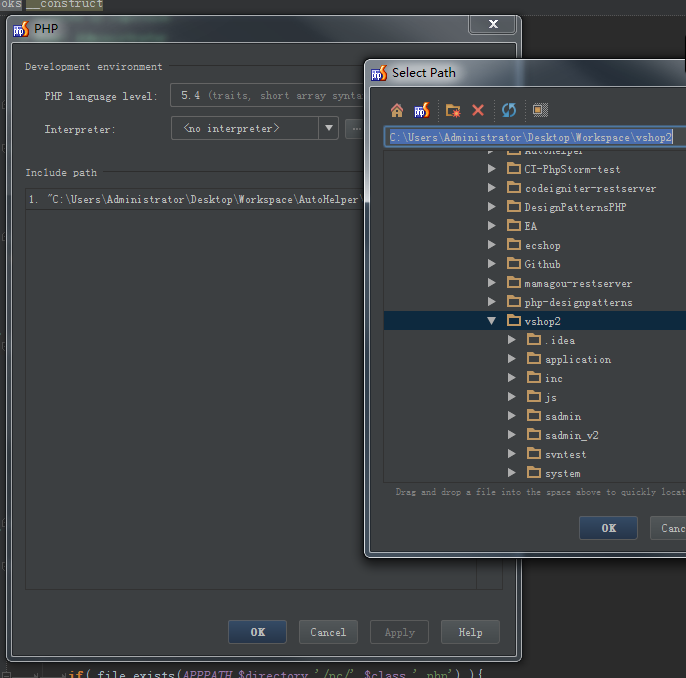Expand the ecshop folder
The width and height of the screenshot is (686, 678).
492,245
